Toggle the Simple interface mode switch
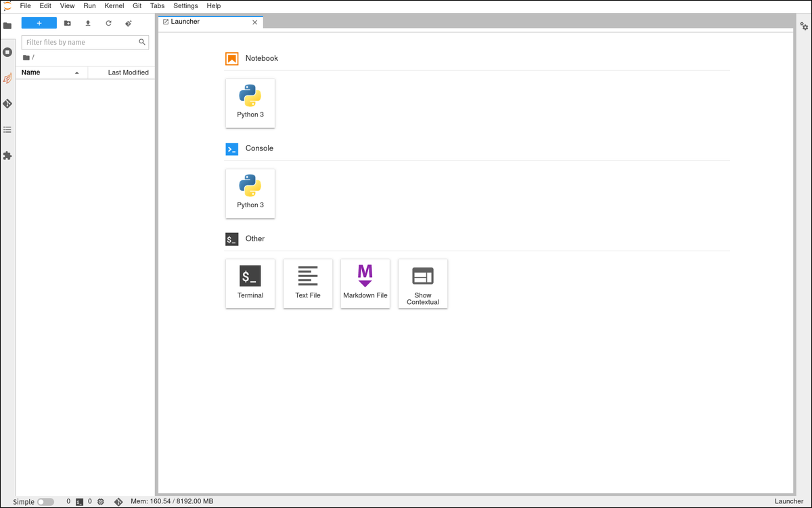The image size is (812, 508). [45, 502]
